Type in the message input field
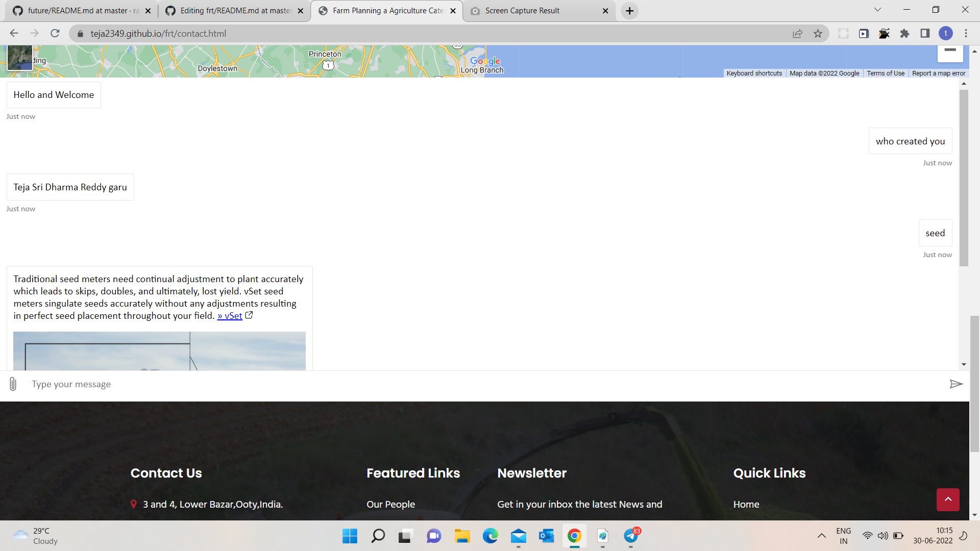 pos(485,384)
